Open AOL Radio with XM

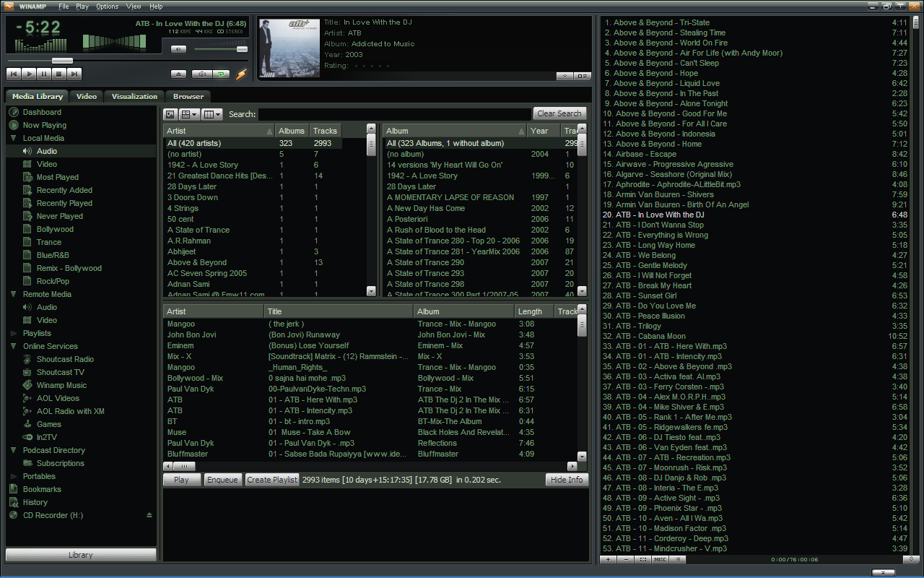[x=71, y=411]
